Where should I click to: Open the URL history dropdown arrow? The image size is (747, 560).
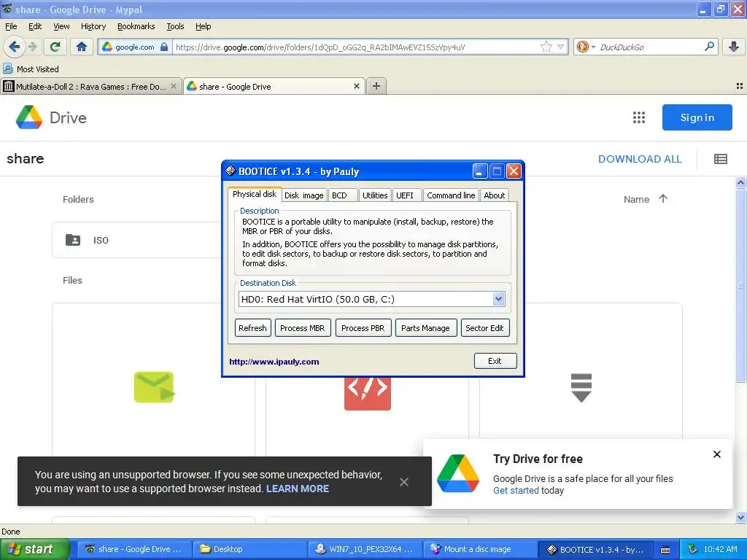click(561, 47)
